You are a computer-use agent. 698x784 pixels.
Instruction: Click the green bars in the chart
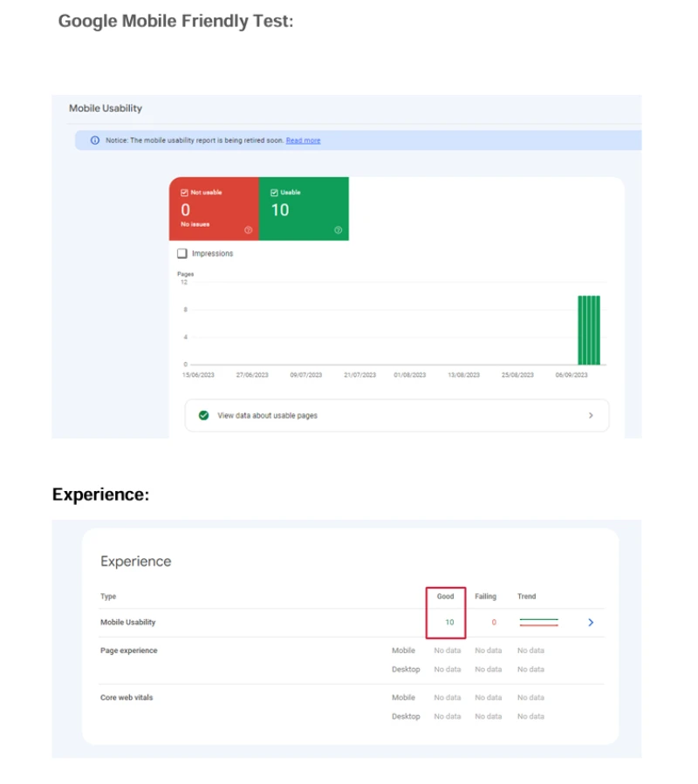click(589, 330)
